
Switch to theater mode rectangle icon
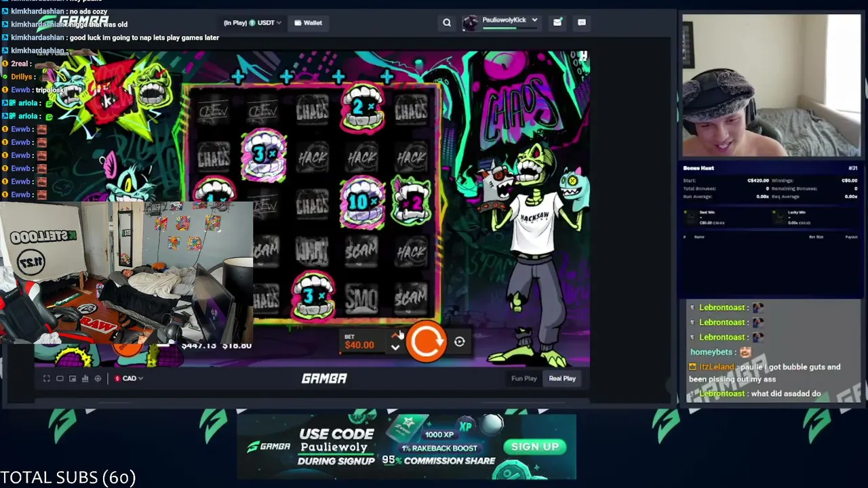click(60, 378)
